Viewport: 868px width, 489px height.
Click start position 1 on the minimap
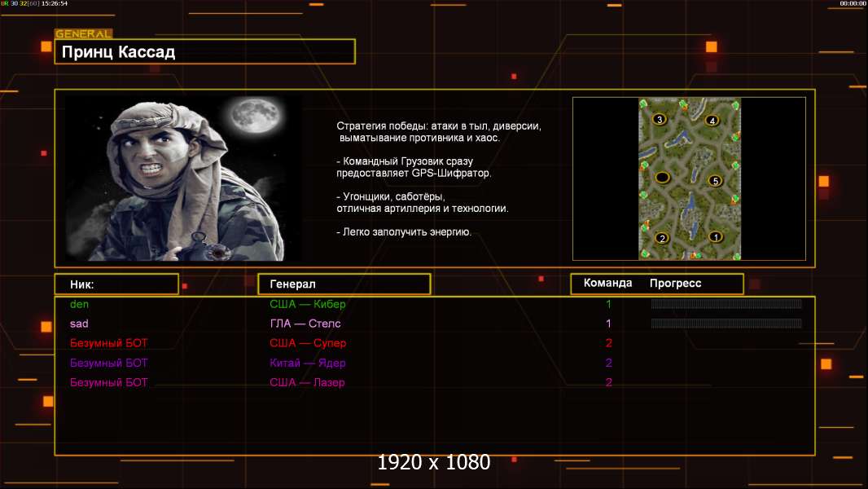coord(716,237)
